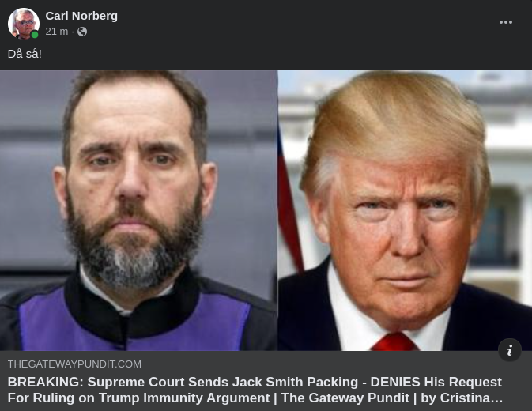Viewport: 532px width, 411px height.
Task: Click the green online status dot
Action: 35,35
